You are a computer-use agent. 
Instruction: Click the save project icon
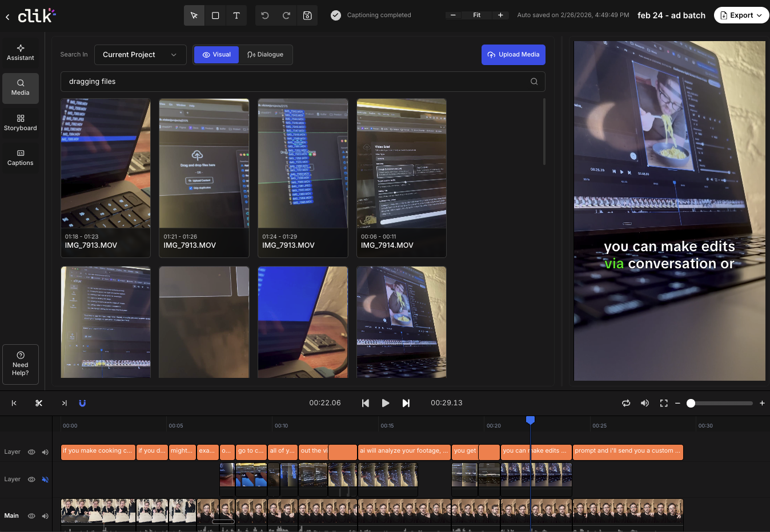pyautogui.click(x=307, y=15)
